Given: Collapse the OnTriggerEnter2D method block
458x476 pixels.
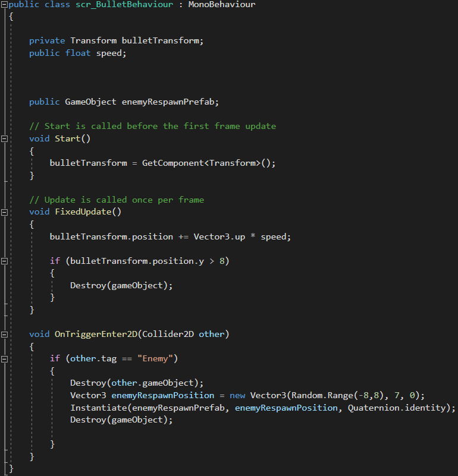Looking at the screenshot, I should [4, 335].
